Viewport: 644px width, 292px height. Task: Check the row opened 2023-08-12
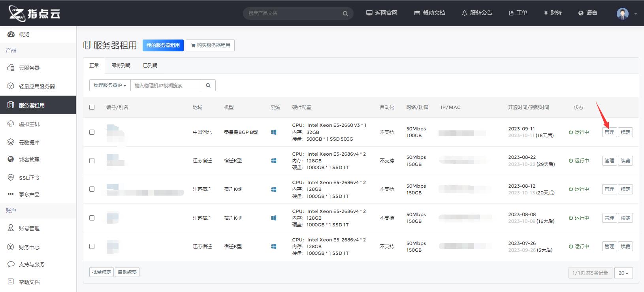[92, 189]
